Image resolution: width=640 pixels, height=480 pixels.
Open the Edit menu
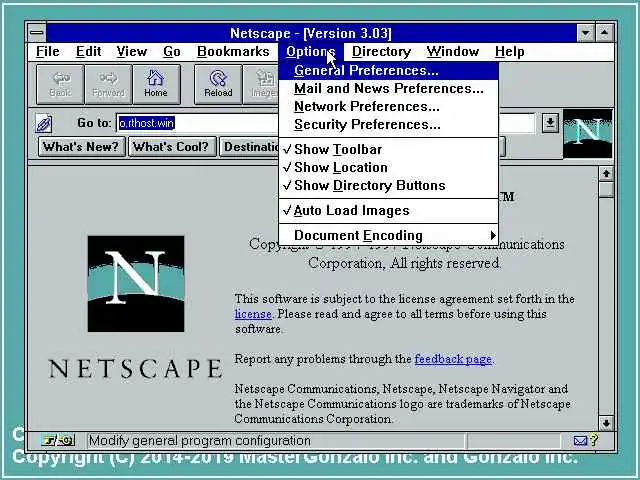coord(89,52)
